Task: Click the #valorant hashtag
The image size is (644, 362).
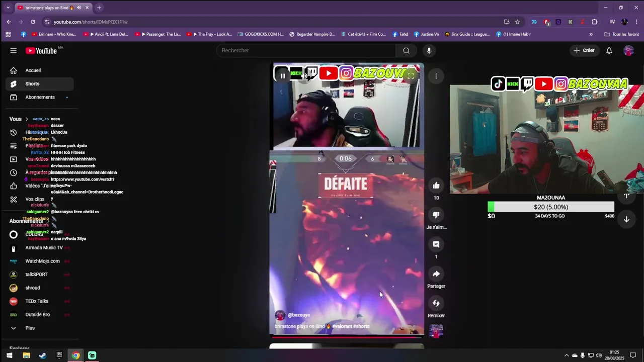Action: pos(342,326)
